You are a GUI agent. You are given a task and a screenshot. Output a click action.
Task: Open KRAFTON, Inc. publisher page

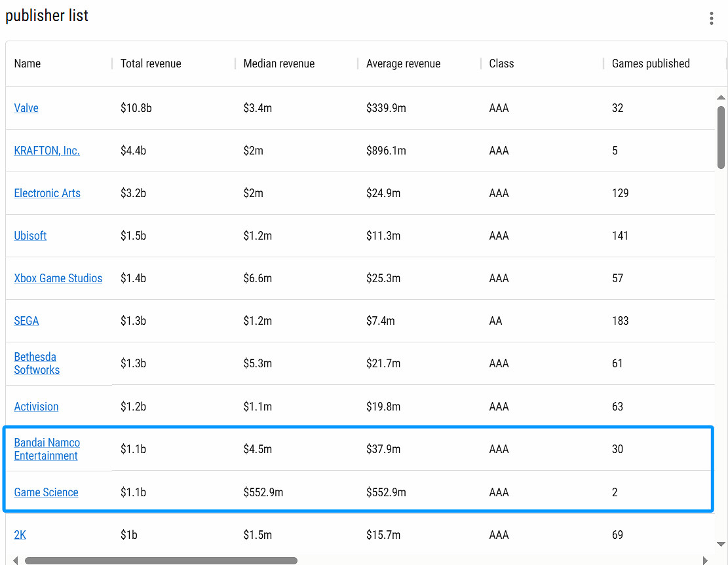pos(47,151)
